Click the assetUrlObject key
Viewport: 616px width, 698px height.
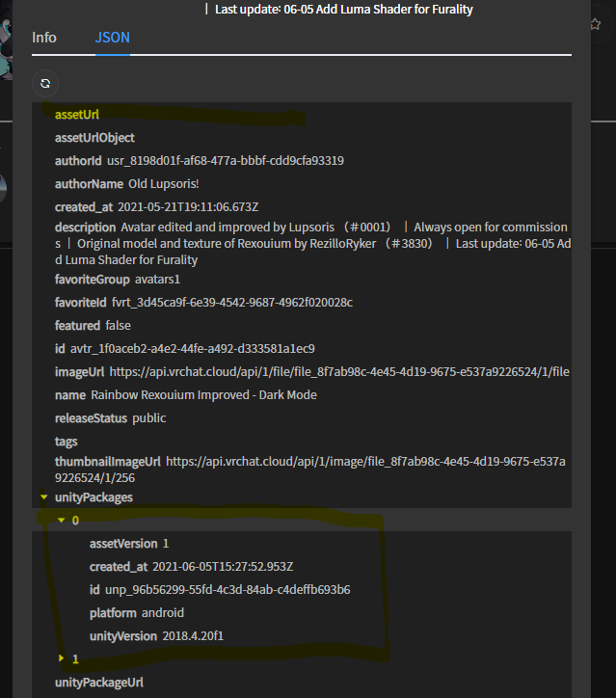(94, 138)
